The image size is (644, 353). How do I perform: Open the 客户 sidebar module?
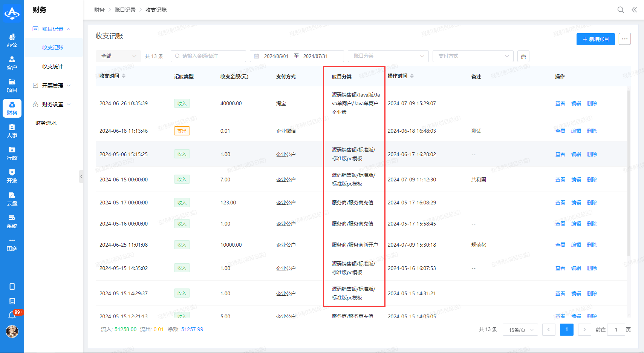(12, 63)
